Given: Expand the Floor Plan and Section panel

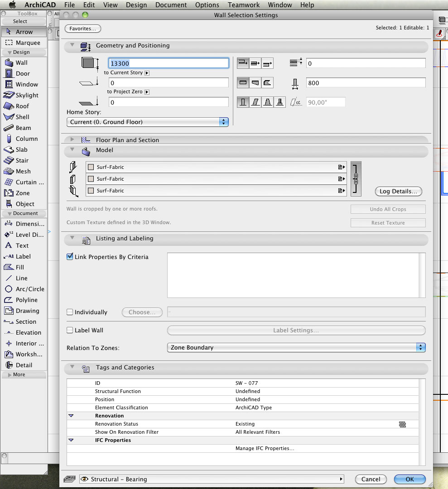Looking at the screenshot, I should click(x=72, y=140).
